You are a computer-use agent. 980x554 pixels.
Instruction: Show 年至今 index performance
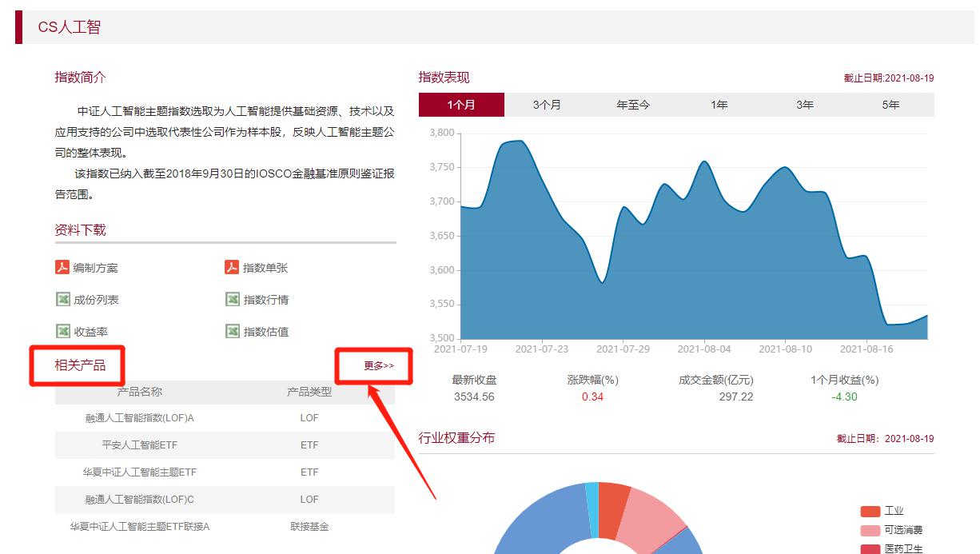pos(633,105)
